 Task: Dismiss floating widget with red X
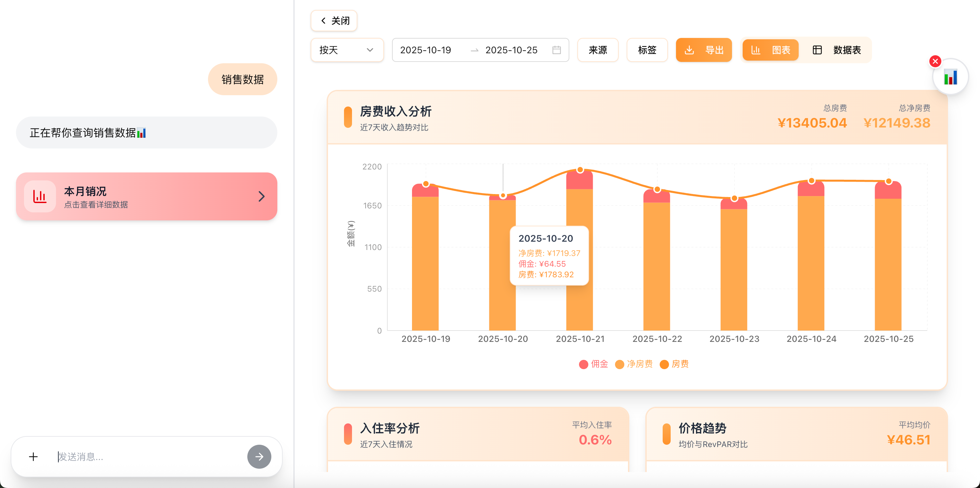coord(935,61)
